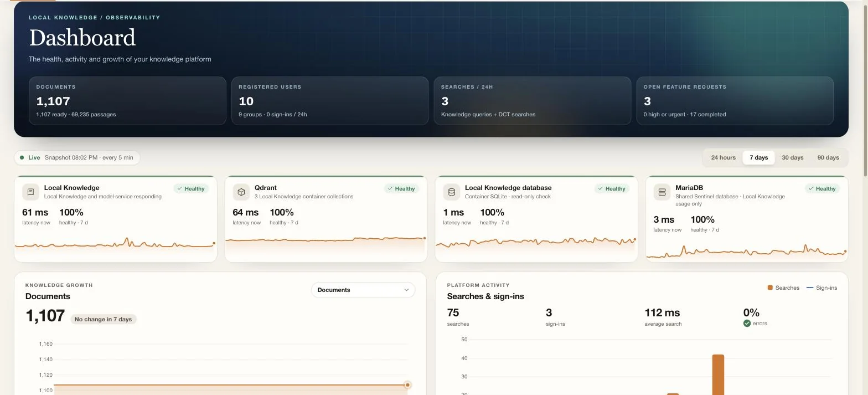Open the Documents metric dropdown
This screenshot has height=395, width=868.
click(363, 290)
